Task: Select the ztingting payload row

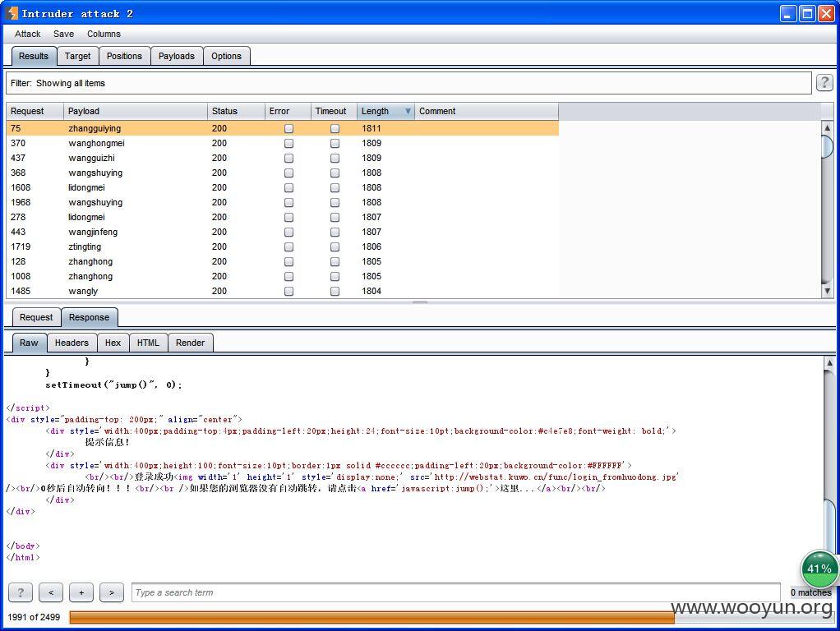Action: pyautogui.click(x=282, y=247)
